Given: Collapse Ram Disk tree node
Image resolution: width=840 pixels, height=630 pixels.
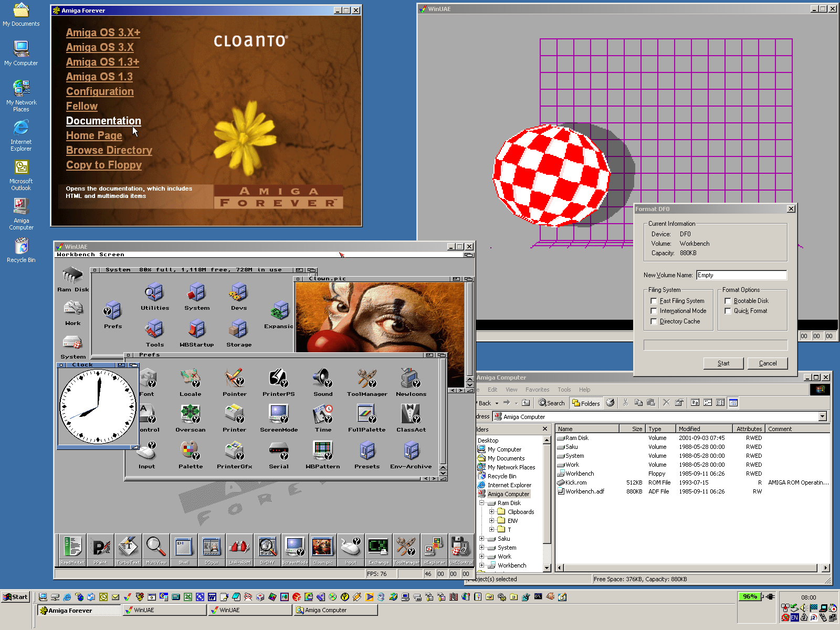Looking at the screenshot, I should coord(481,503).
